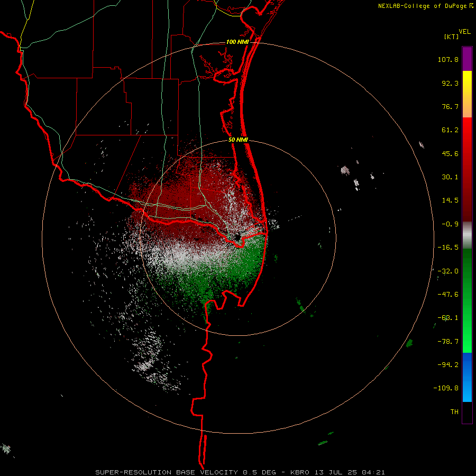Click the -63.1 velocity scale value
The image size is (476, 476).
pos(448,318)
